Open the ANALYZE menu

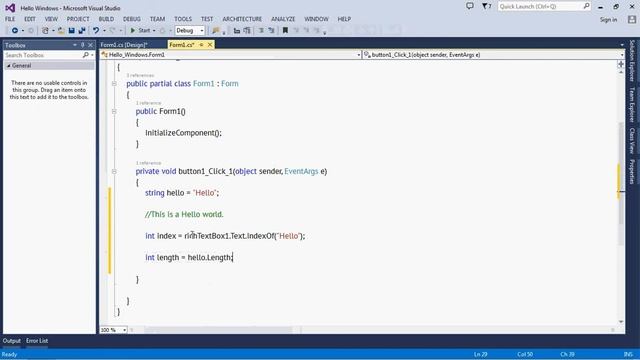point(283,19)
